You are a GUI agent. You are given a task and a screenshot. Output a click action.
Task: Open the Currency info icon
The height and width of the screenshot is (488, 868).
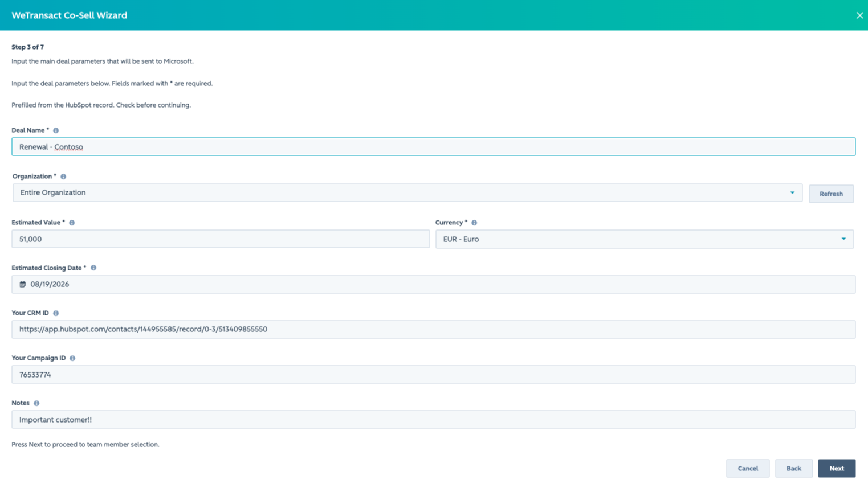pyautogui.click(x=474, y=223)
